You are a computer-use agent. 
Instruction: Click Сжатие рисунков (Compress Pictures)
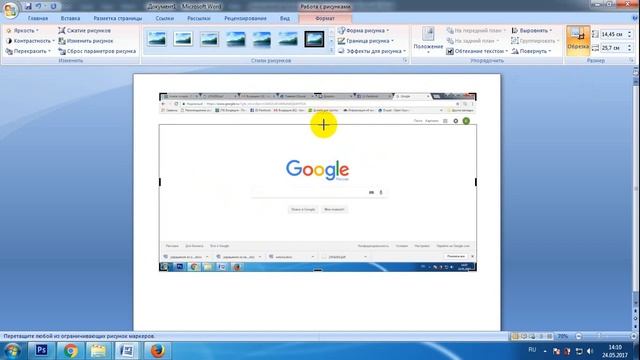tap(84, 31)
